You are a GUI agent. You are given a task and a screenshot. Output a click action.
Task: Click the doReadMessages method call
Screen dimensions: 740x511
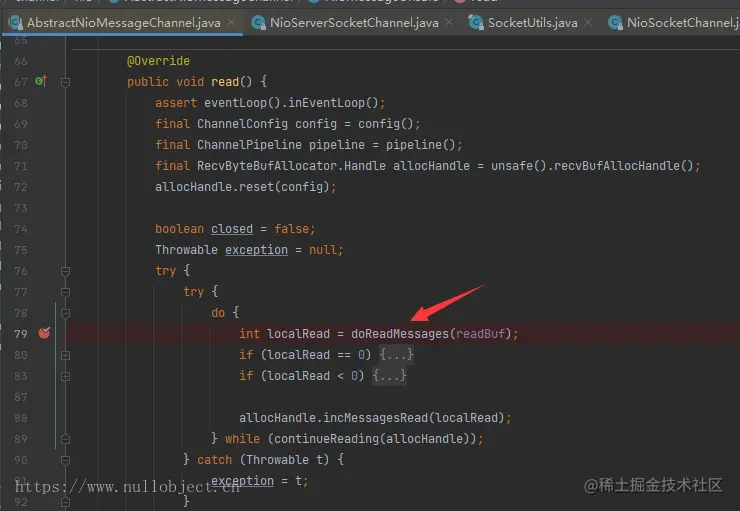400,334
